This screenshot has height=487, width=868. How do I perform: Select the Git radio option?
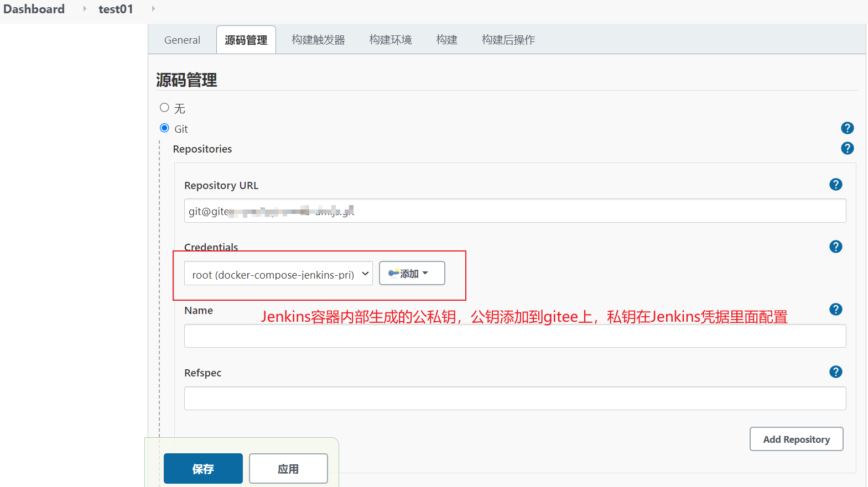tap(164, 128)
